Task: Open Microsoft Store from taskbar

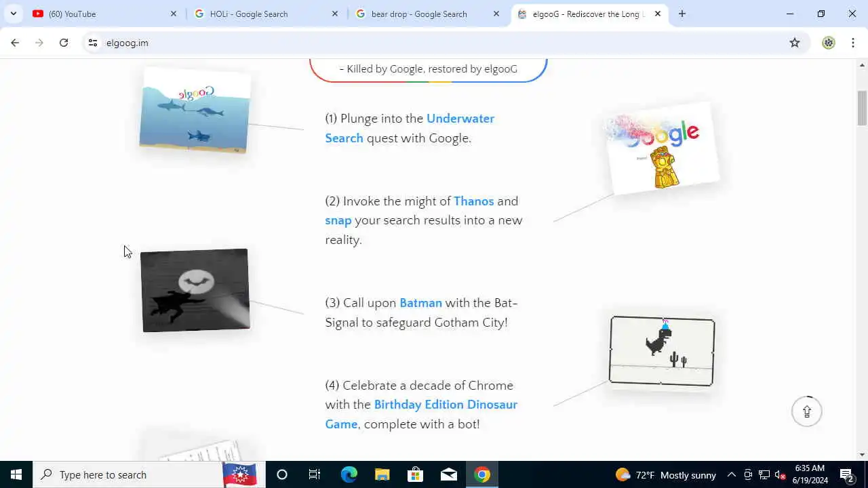Action: (415, 474)
